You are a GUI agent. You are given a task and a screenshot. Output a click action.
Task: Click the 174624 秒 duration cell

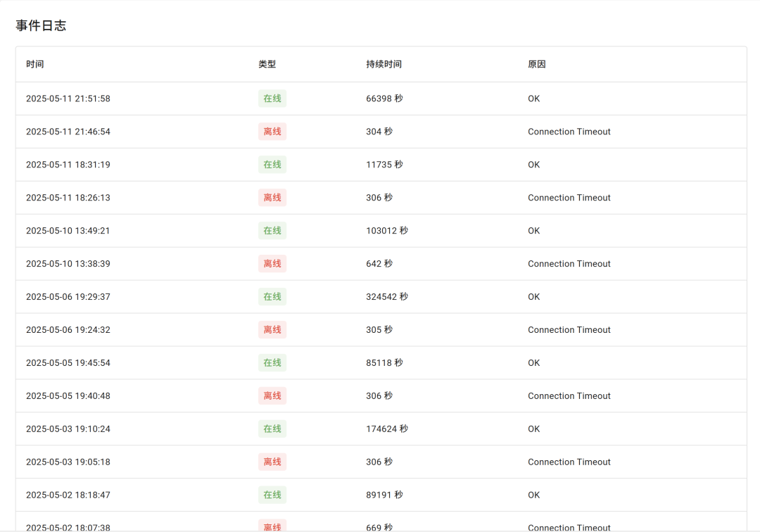pyautogui.click(x=387, y=429)
